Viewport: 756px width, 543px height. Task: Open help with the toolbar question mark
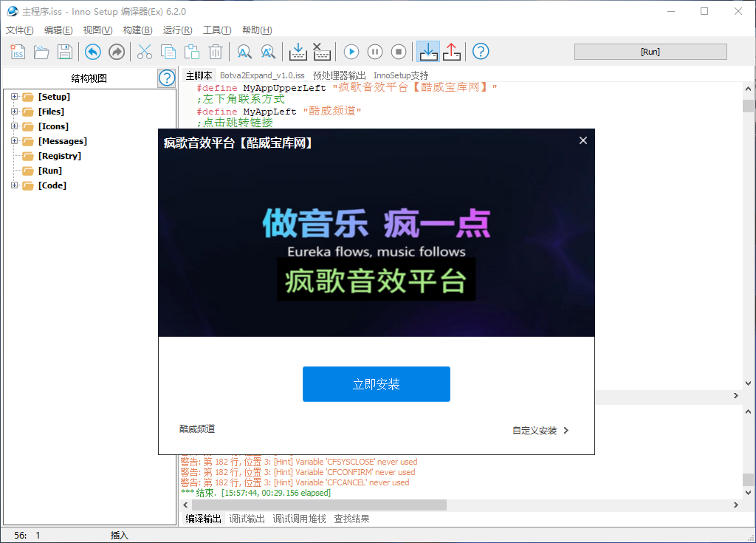point(481,52)
